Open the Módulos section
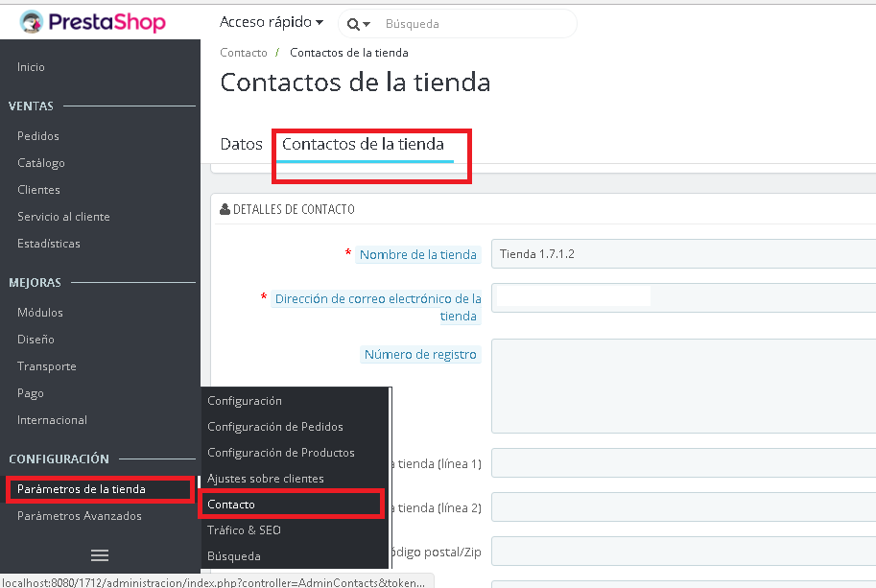The width and height of the screenshot is (876, 588). pos(40,313)
